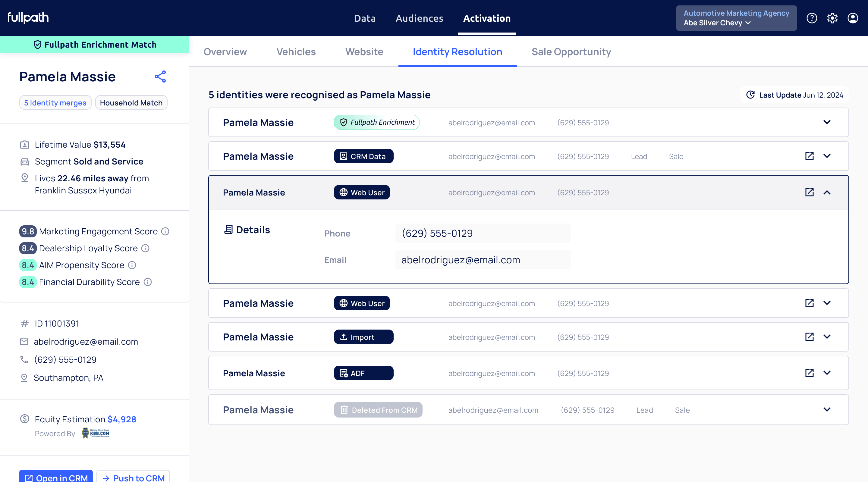Expand the Deleted From CRM row
Image resolution: width=868 pixels, height=482 pixels.
(x=826, y=410)
